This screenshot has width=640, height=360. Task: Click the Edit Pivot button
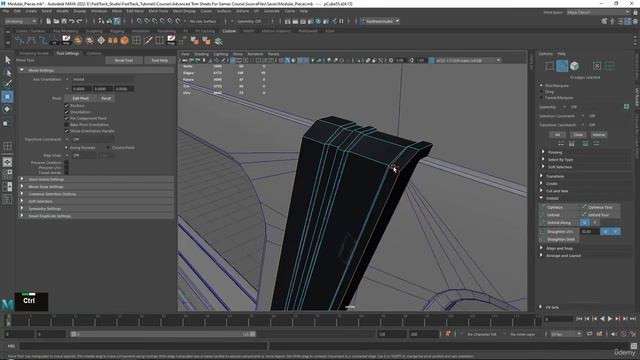(x=81, y=98)
